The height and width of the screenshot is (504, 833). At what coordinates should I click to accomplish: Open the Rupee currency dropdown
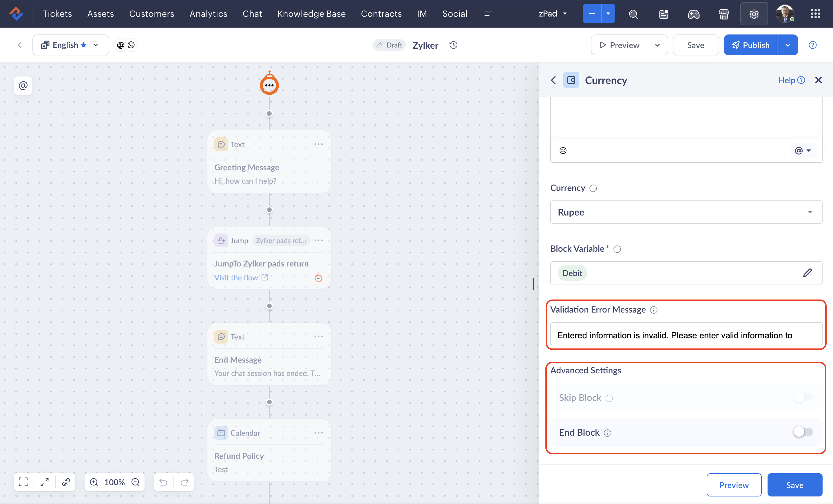coord(686,212)
